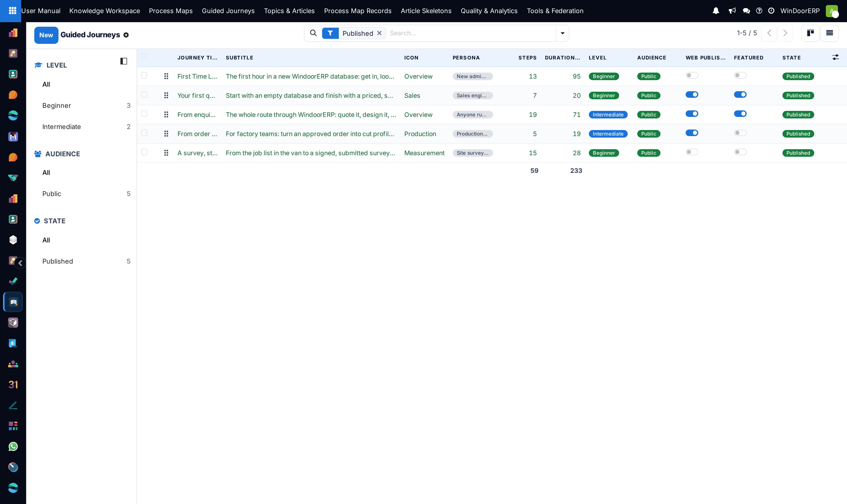
Task: Open Topics & Articles menu
Action: click(289, 11)
